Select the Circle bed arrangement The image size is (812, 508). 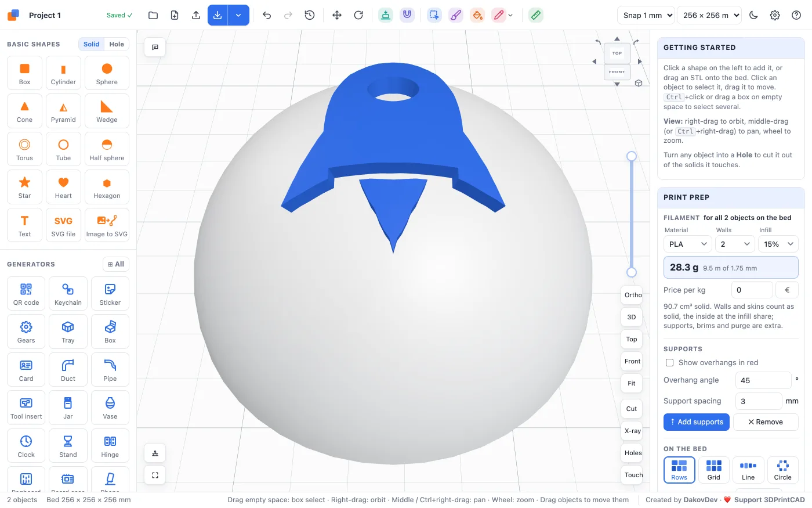coord(782,470)
